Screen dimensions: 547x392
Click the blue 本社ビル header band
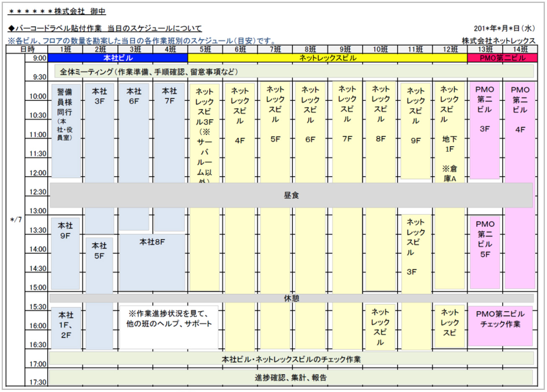pos(118,58)
